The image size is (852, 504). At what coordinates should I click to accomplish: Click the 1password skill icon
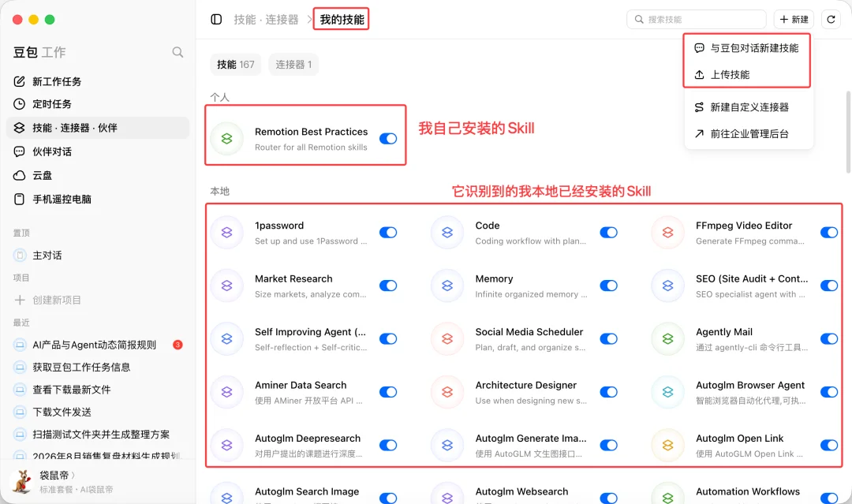(227, 233)
